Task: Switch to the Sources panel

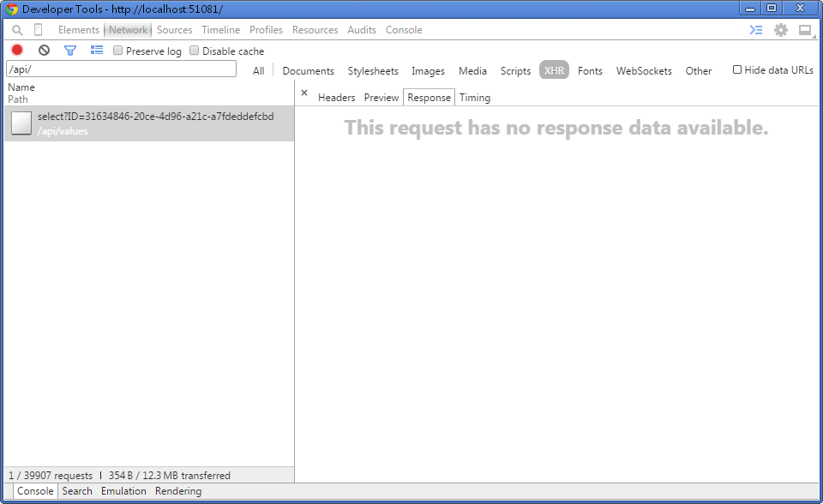Action: pyautogui.click(x=174, y=30)
